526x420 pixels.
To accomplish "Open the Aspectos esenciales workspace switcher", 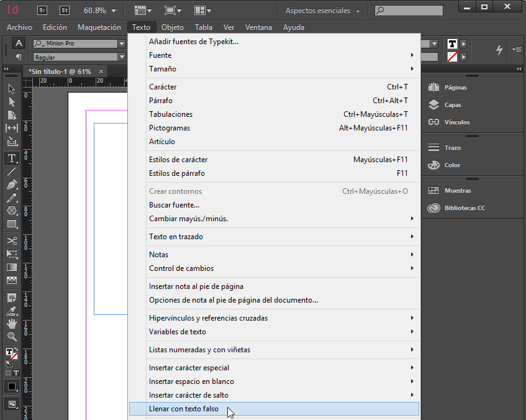I will 317,10.
